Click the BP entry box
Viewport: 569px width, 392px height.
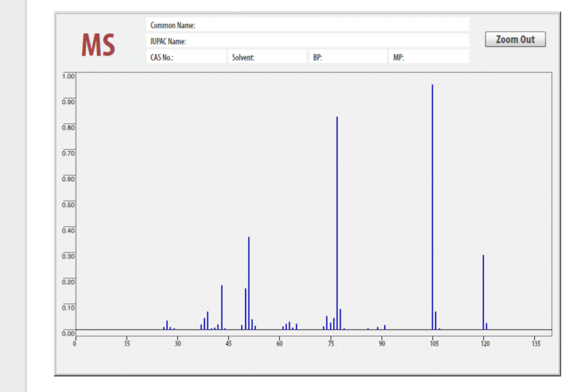click(x=349, y=57)
